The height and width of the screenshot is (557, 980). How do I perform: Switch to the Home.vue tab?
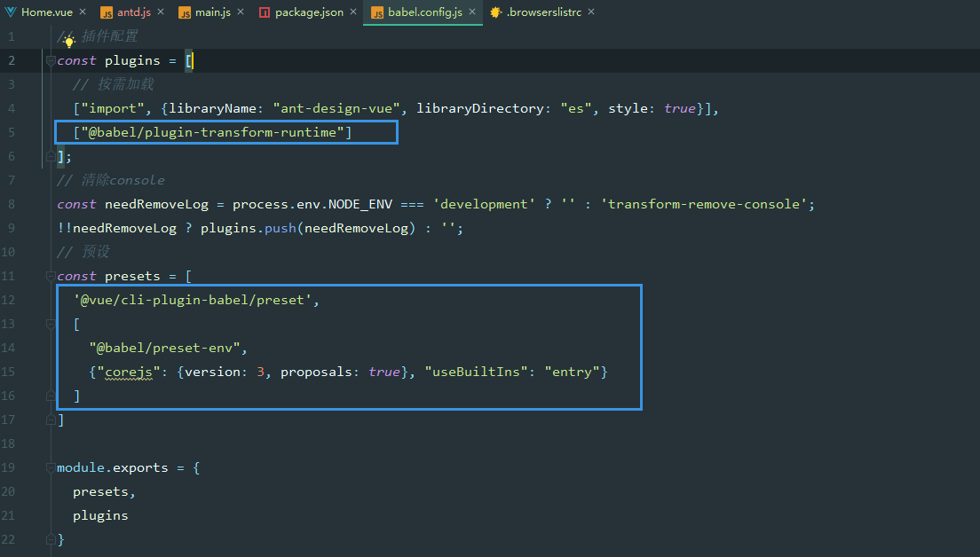pos(46,12)
